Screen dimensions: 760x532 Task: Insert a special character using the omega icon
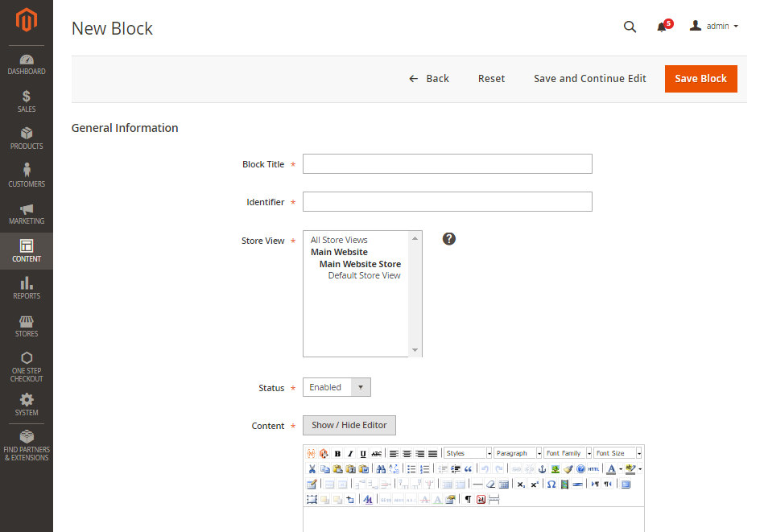coord(551,484)
